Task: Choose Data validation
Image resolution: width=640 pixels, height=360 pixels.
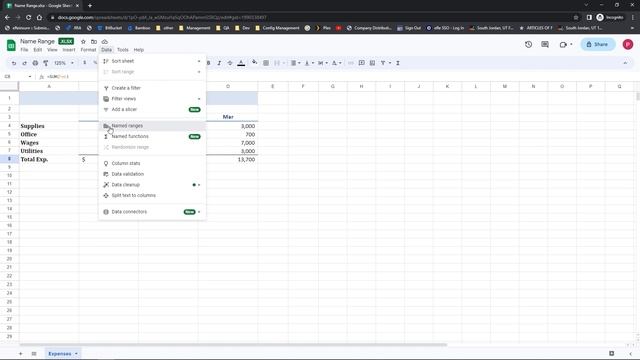Action: [152, 174]
